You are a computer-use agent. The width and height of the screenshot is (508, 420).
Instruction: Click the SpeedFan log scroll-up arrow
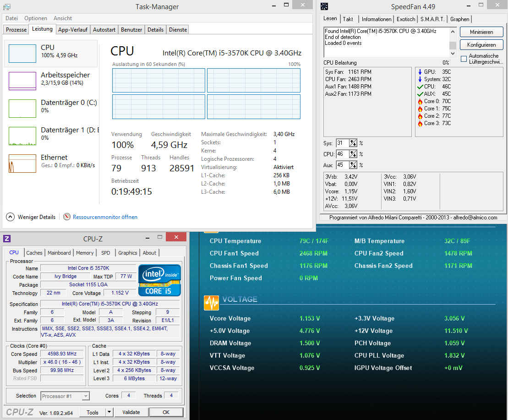[453, 32]
